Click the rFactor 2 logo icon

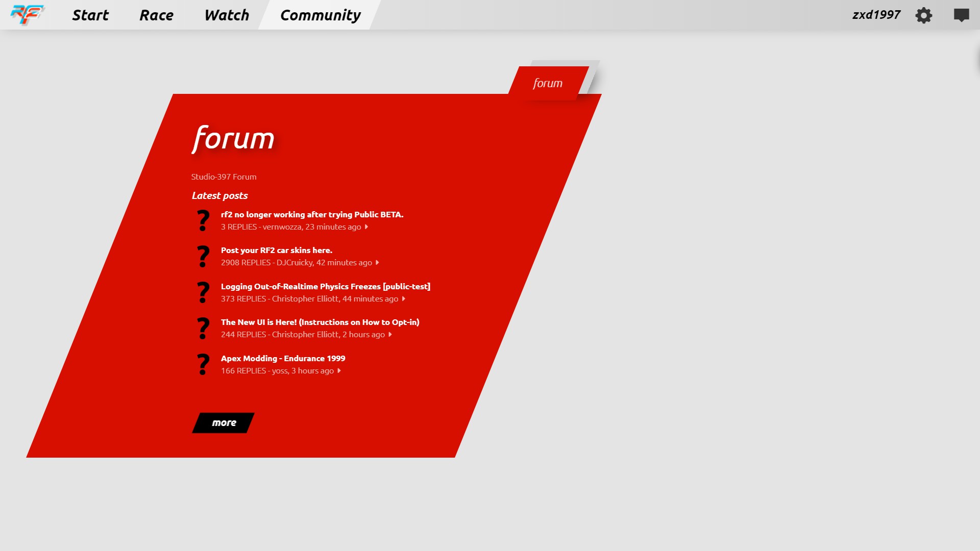coord(28,15)
